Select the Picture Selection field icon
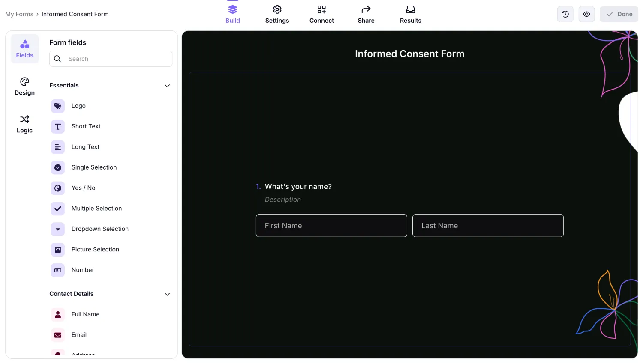Viewport: 643px width, 364px height. coord(58,250)
